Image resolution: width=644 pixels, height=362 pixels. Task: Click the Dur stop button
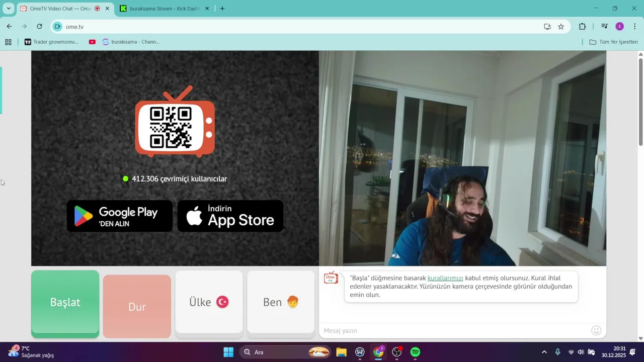(x=137, y=306)
